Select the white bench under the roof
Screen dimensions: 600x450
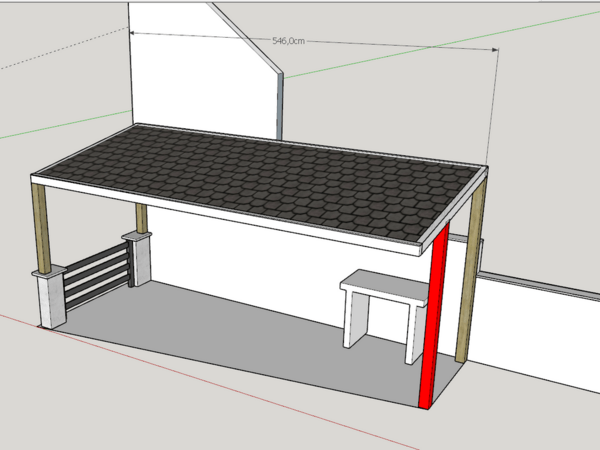384,316
